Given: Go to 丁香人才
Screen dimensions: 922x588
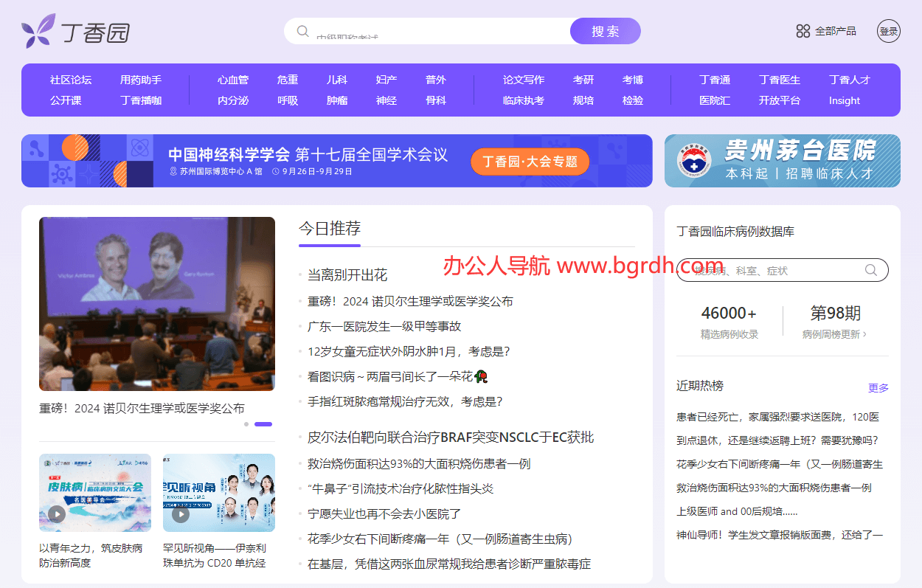Looking at the screenshot, I should [x=849, y=79].
